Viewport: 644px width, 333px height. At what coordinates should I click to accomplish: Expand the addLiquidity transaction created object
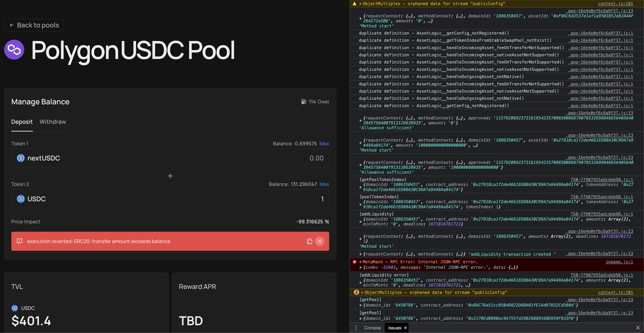(361, 254)
